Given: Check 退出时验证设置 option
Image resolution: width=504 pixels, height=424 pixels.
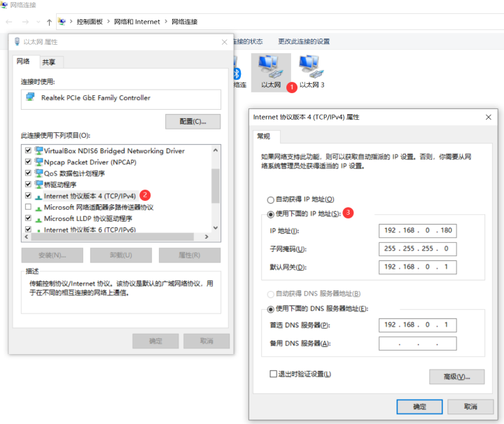Looking at the screenshot, I should point(274,374).
